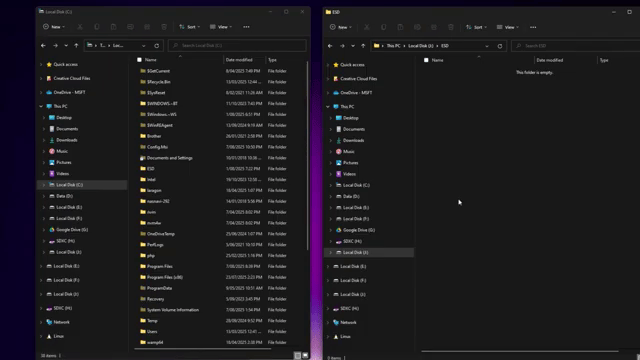Select the Brother folder

coord(154,136)
